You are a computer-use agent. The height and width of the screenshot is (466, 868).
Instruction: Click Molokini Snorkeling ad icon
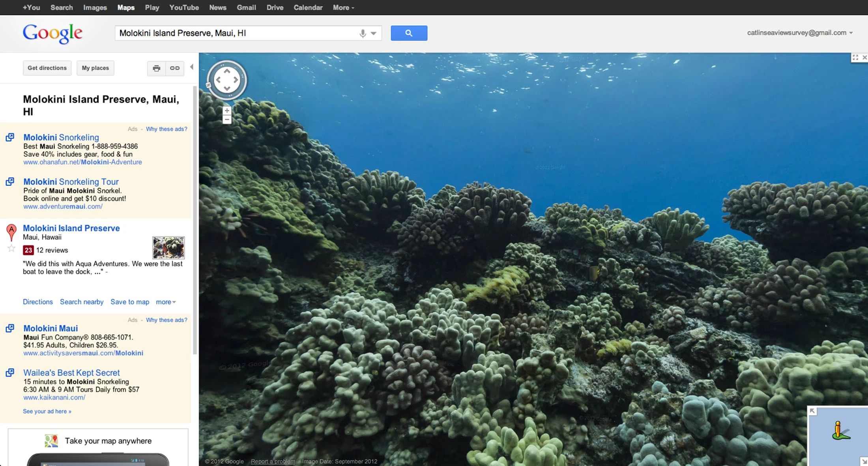coord(10,137)
